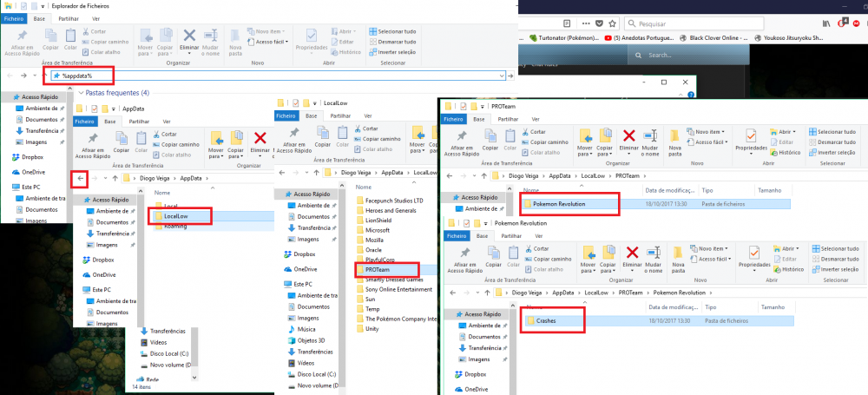This screenshot has width=868, height=395.
Task: Click Afixar em Acesso Rápido in LocalLow window
Action: coord(294,141)
